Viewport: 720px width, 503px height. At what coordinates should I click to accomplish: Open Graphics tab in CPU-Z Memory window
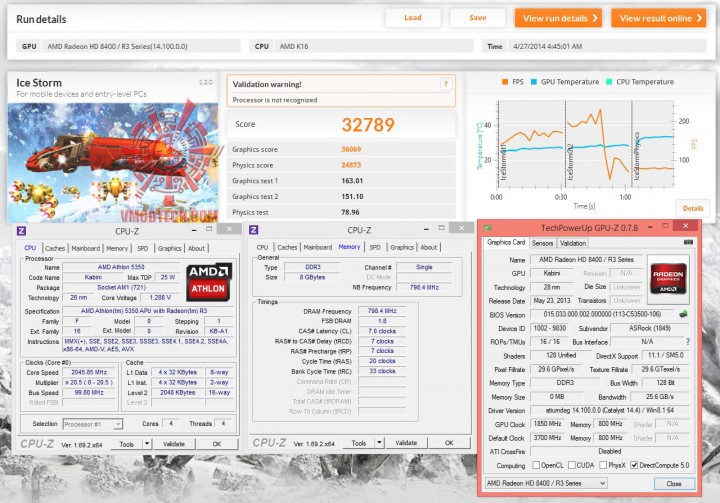coord(402,247)
